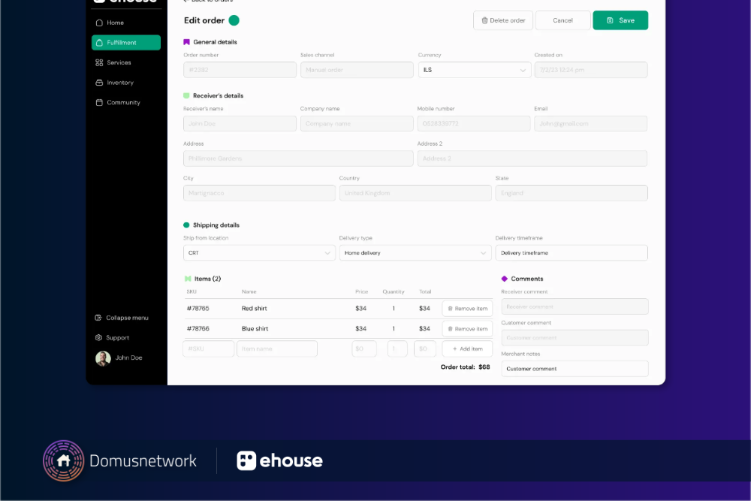Click the Receiver comment field
Screen dimensions: 751x501
[x=575, y=307]
